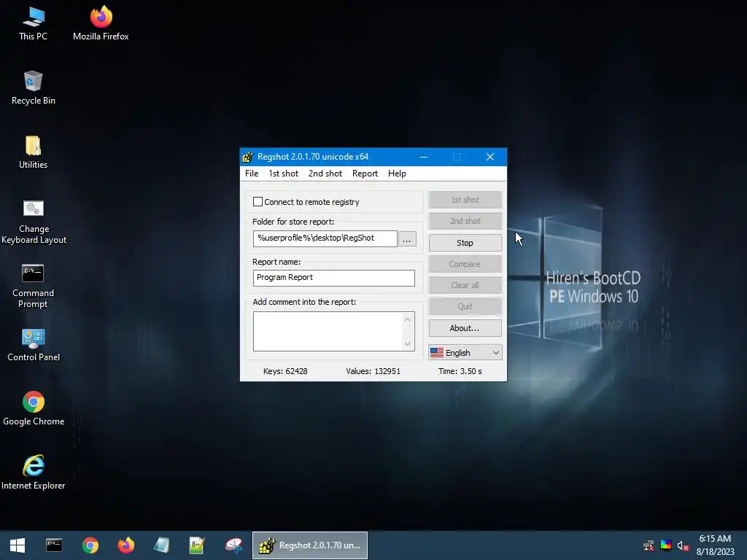Open the Help menu

point(397,174)
